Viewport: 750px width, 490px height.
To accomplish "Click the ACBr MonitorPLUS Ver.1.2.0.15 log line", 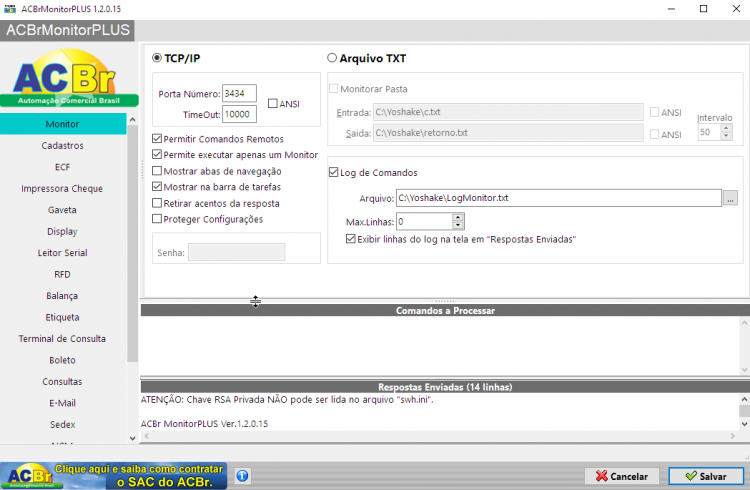I will click(x=204, y=423).
